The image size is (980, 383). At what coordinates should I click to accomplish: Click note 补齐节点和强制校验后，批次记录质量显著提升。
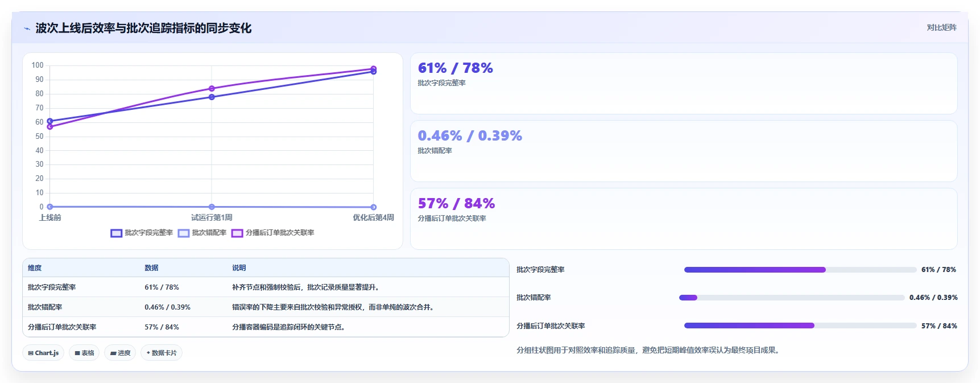(305, 287)
